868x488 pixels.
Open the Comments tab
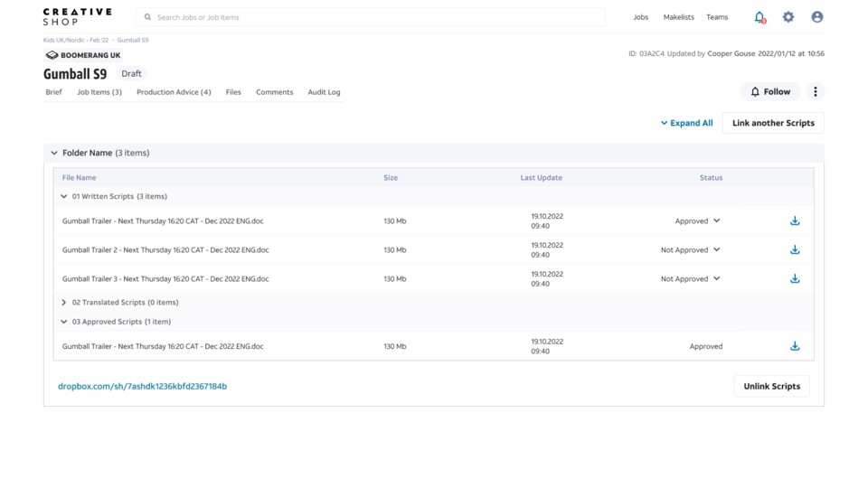pyautogui.click(x=275, y=92)
